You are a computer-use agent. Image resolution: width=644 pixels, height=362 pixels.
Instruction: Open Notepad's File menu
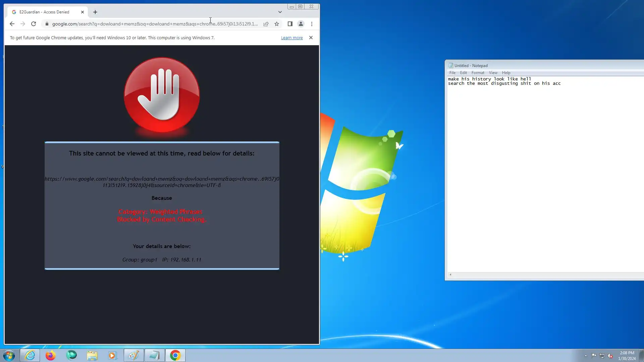point(452,73)
